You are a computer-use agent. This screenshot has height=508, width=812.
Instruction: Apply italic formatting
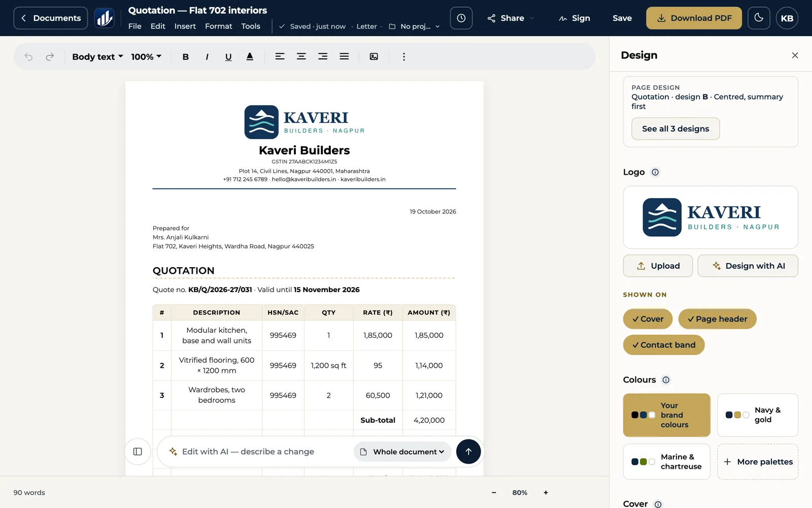[x=207, y=57]
